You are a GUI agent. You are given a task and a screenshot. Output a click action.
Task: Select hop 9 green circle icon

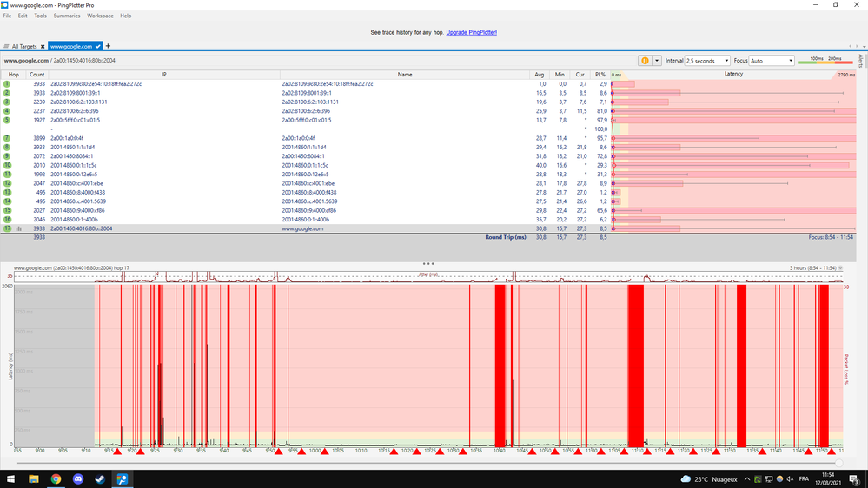tap(7, 156)
